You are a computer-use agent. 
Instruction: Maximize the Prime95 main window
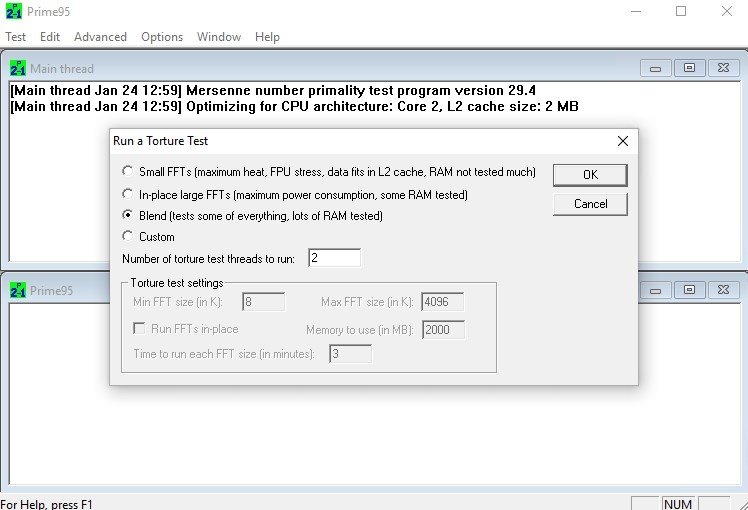point(681,11)
